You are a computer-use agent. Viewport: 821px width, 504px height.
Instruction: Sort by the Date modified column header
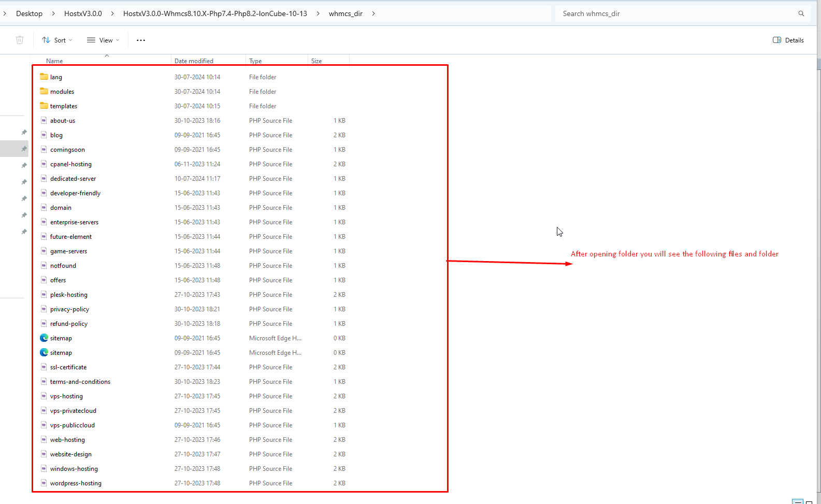tap(194, 61)
